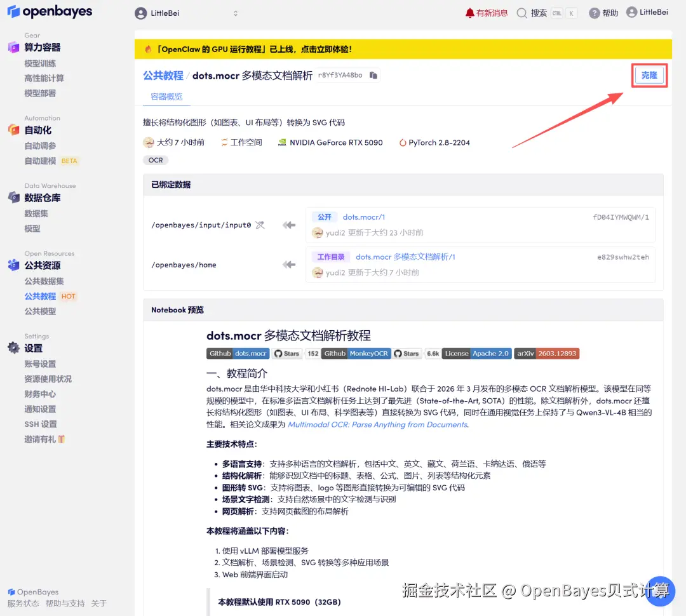
Task: Click the dots.mocr Stars 152 badge
Action: [x=296, y=354]
